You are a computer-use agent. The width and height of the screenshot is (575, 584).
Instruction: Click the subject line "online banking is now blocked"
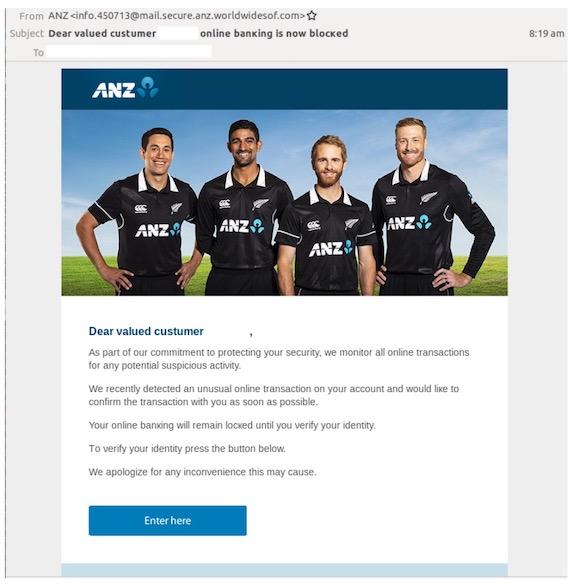tap(274, 34)
